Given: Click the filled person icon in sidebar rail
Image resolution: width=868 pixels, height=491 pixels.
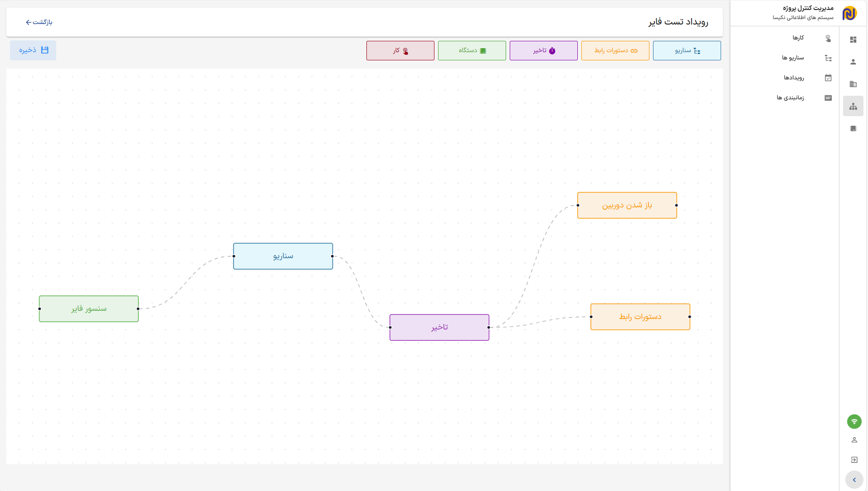Looking at the screenshot, I should coord(853,62).
